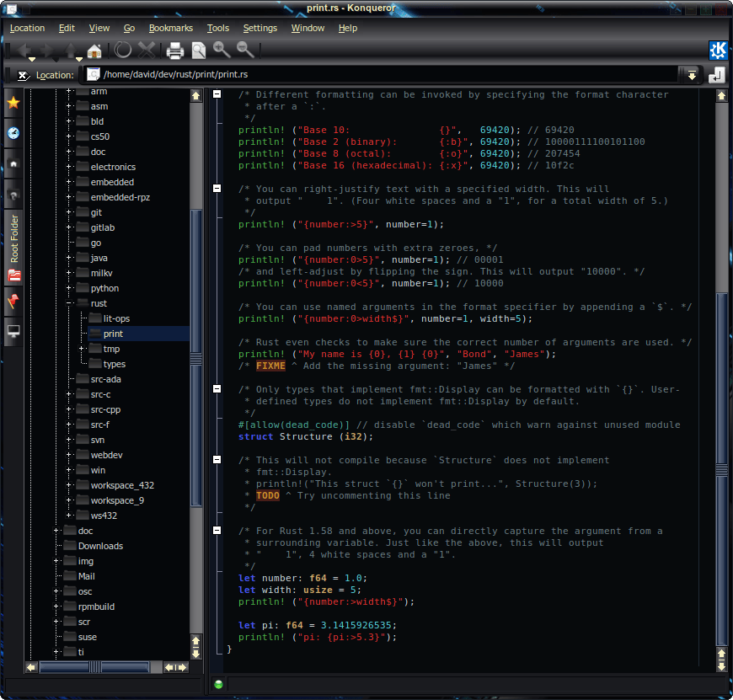The image size is (733, 700).
Task: Select the Mail folder
Action: (x=86, y=576)
